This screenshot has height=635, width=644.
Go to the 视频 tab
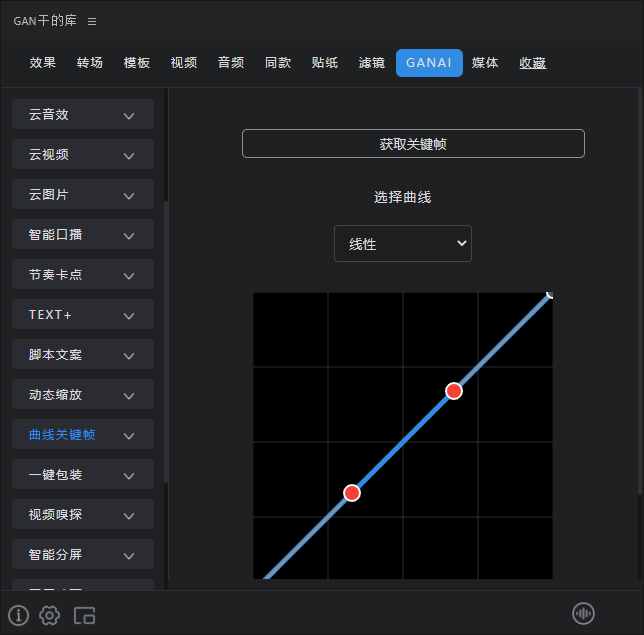point(184,63)
